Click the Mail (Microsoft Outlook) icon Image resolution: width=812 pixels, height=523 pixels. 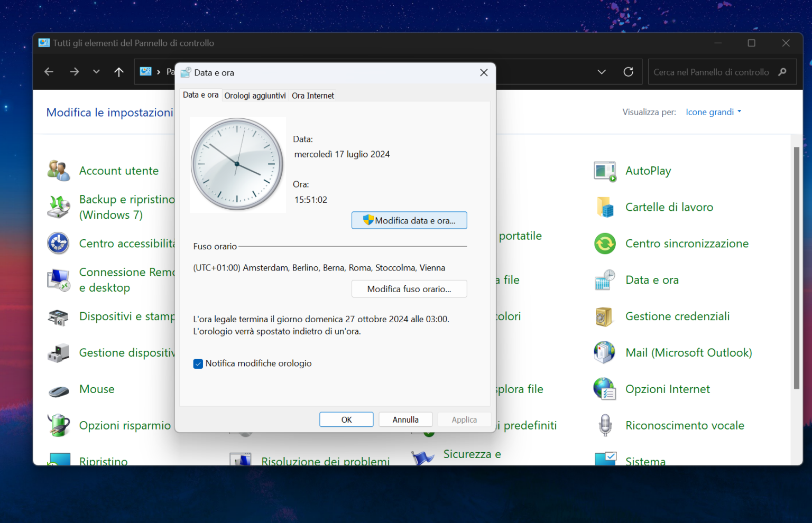tap(605, 353)
